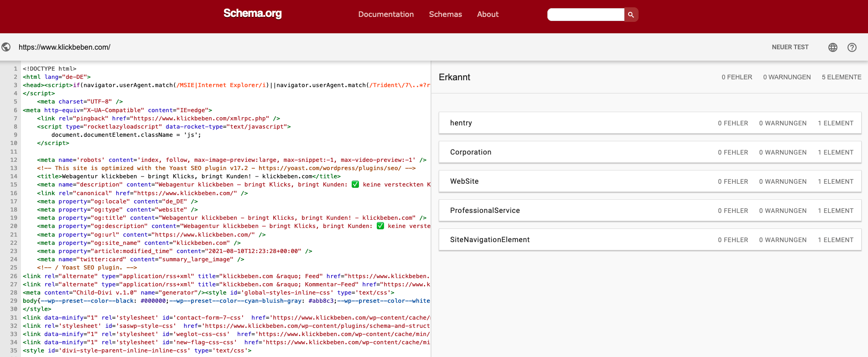Click the search magnifier button
The height and width of the screenshot is (357, 868).
click(x=631, y=15)
